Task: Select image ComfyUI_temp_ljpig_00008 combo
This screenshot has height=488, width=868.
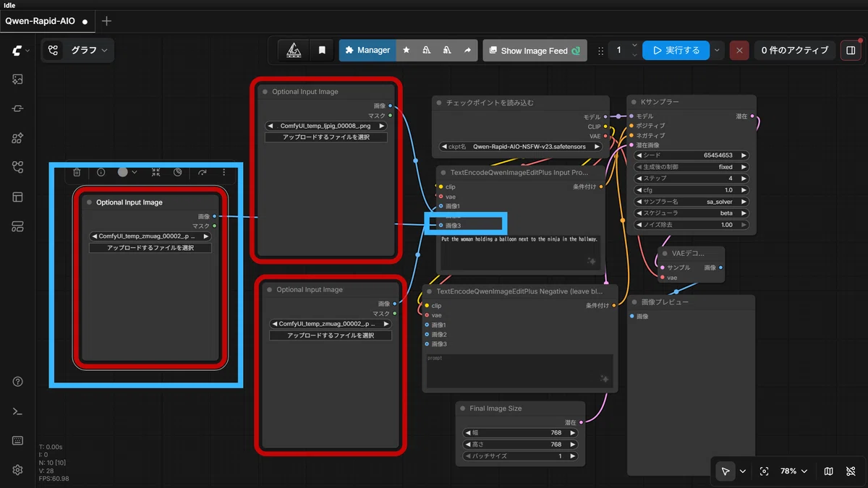Action: point(325,125)
